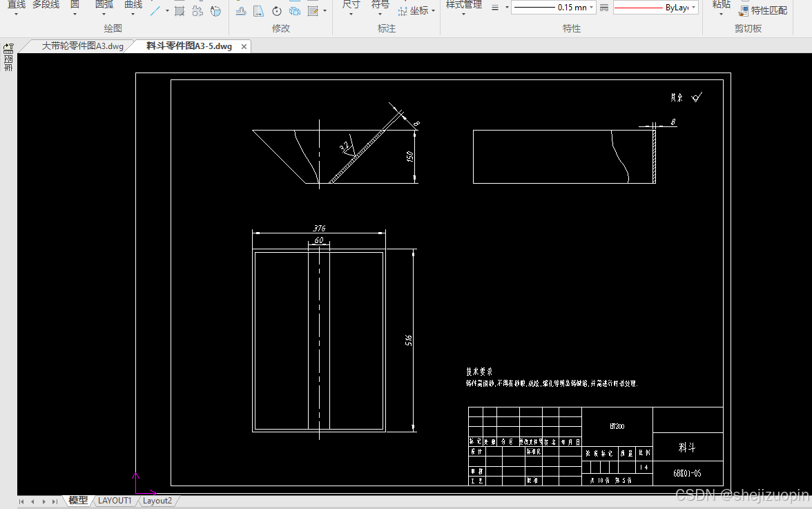Screen dimensions: 812x509
Task: Click the 料斗 part name in title block
Action: 687,447
